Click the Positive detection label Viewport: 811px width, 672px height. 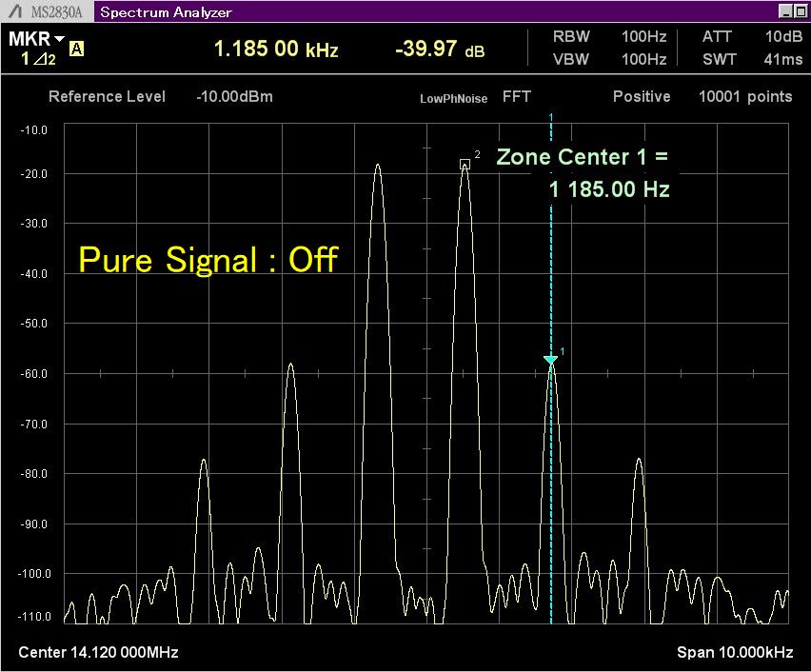tap(642, 97)
